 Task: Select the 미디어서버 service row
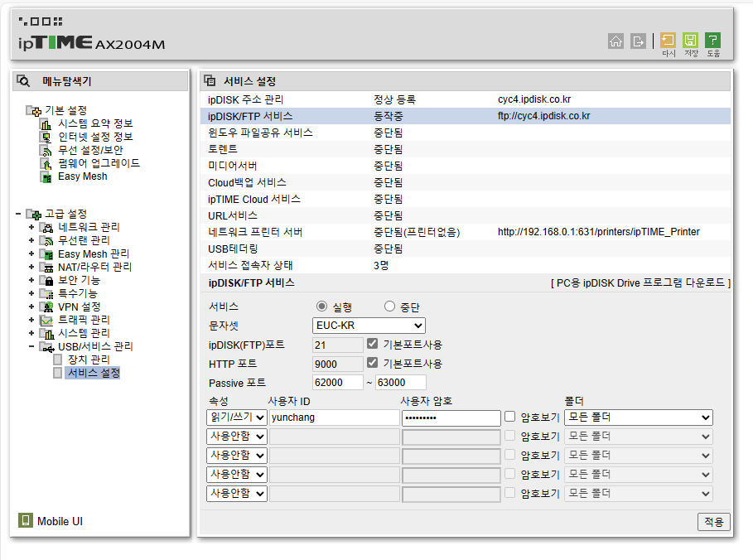pyautogui.click(x=466, y=166)
